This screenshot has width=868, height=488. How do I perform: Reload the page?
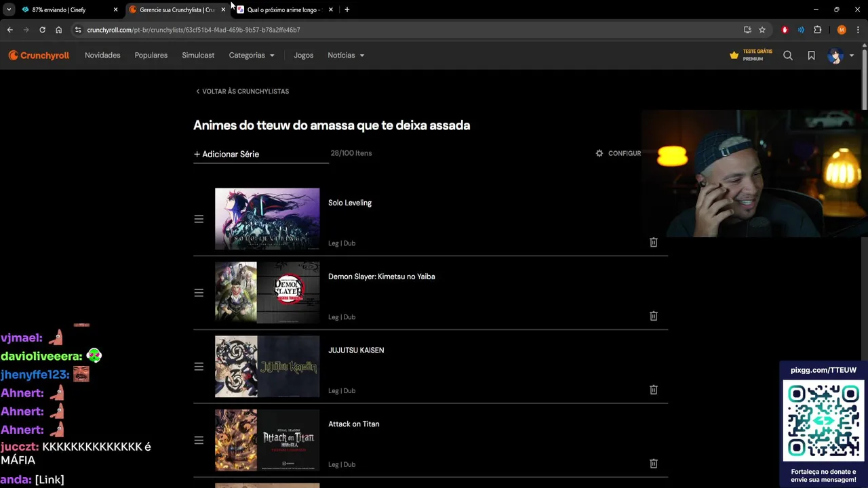[42, 30]
